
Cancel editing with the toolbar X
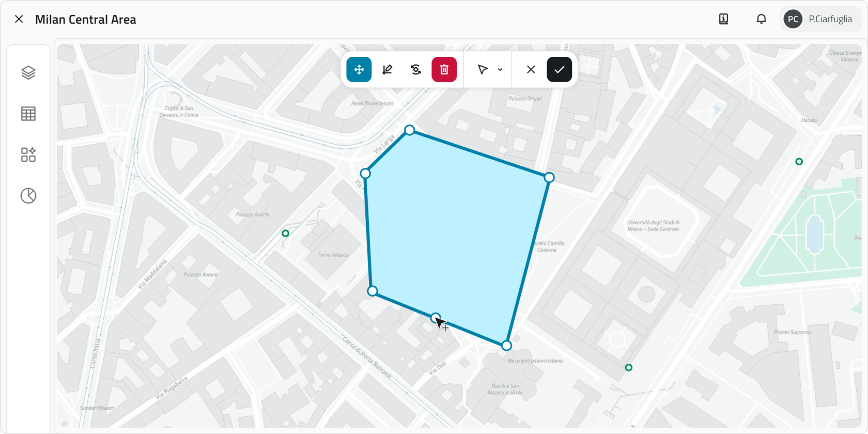pyautogui.click(x=531, y=70)
